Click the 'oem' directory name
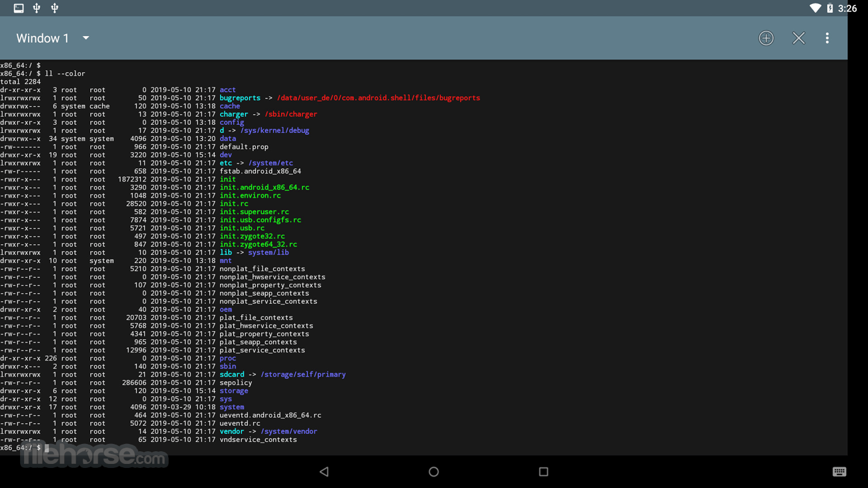The height and width of the screenshot is (488, 868). 226,310
